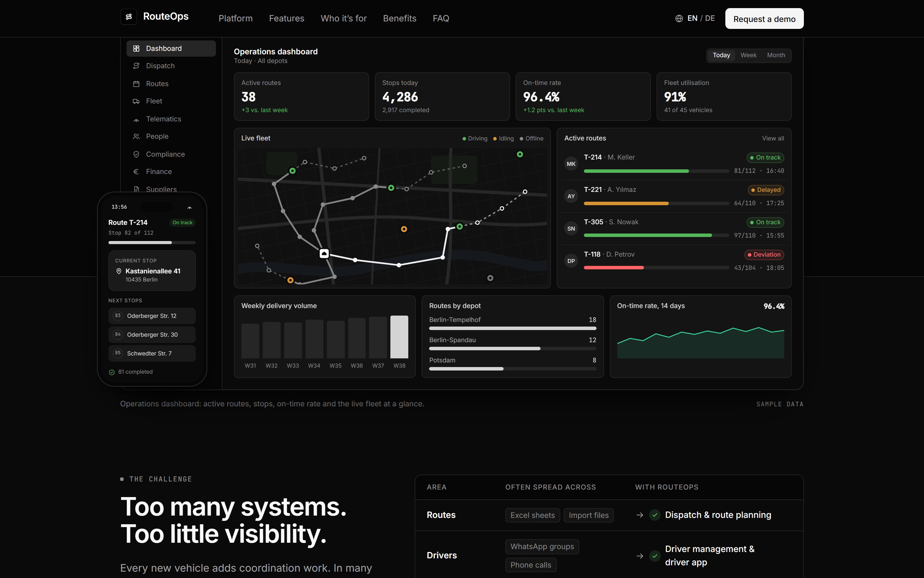This screenshot has height=578, width=924.
Task: Click the Stops today 4,286 value
Action: pyautogui.click(x=400, y=97)
